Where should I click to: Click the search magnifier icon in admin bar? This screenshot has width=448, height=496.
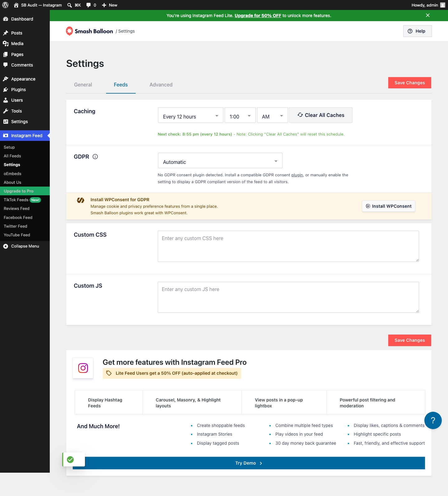[x=70, y=5]
